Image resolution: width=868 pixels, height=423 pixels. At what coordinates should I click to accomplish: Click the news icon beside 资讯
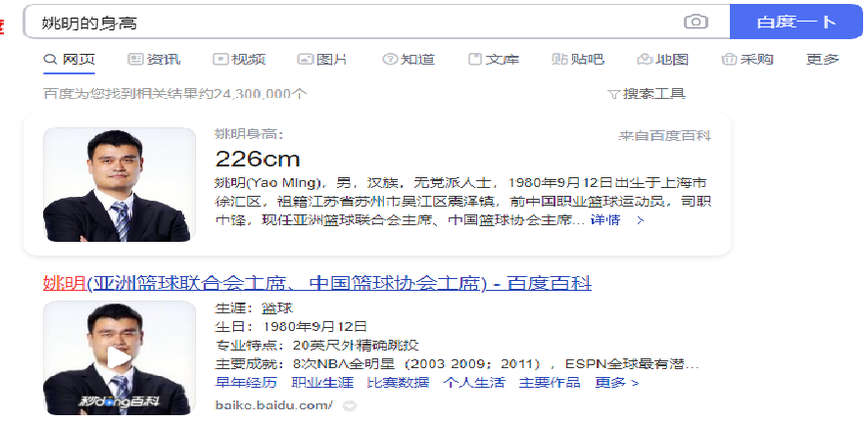pyautogui.click(x=135, y=59)
